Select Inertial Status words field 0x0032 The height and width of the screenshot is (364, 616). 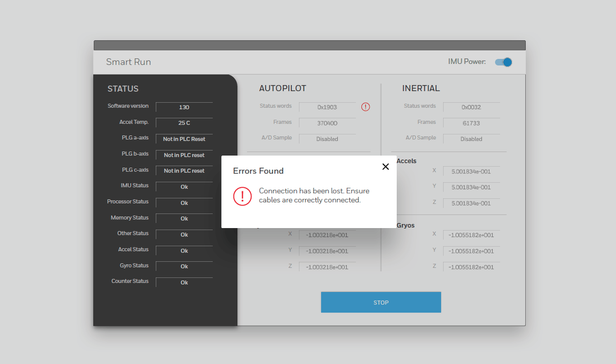coord(471,107)
